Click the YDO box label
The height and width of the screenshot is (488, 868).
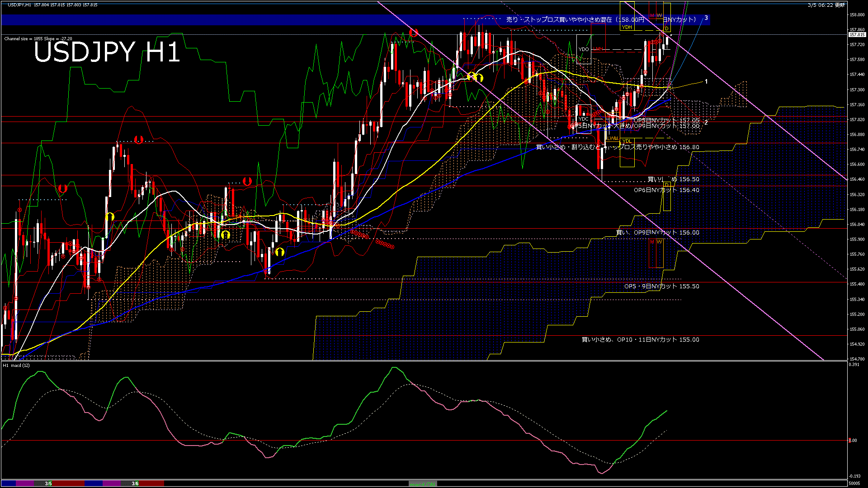click(584, 49)
